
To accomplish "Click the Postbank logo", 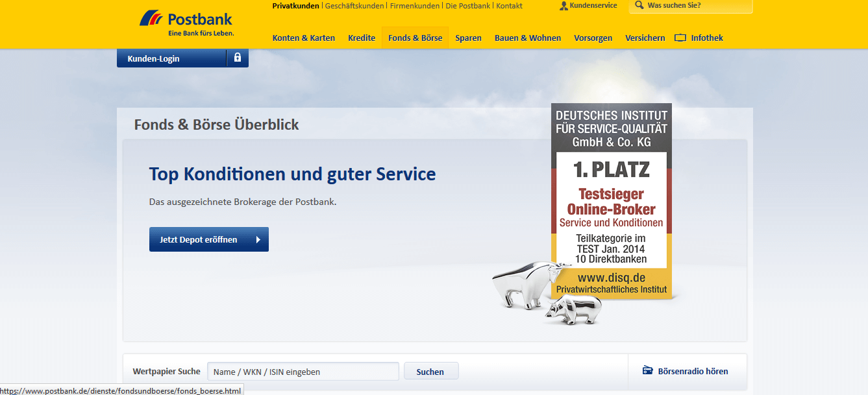I will tap(186, 24).
